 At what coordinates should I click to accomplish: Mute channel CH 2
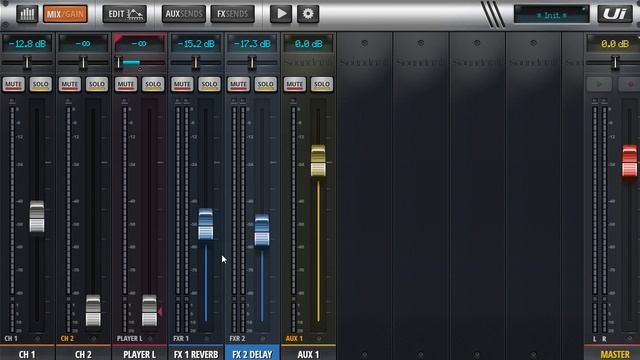point(69,84)
